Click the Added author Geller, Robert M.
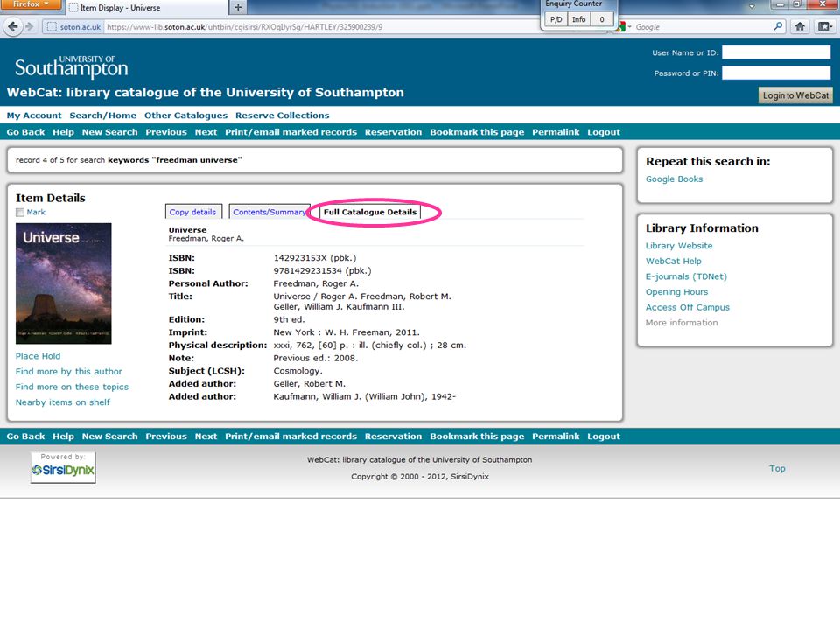 point(310,384)
